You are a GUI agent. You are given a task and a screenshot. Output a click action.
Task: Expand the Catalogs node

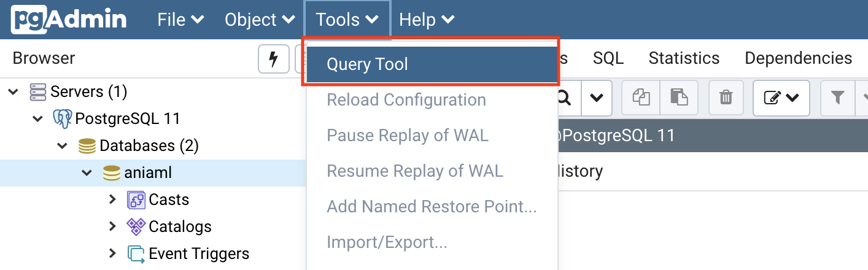[112, 226]
